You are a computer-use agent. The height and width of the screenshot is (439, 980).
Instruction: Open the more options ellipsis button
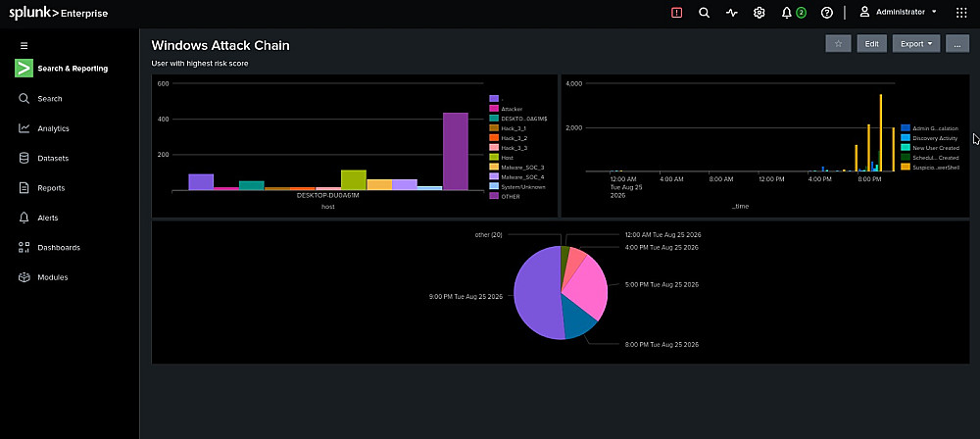tap(956, 44)
